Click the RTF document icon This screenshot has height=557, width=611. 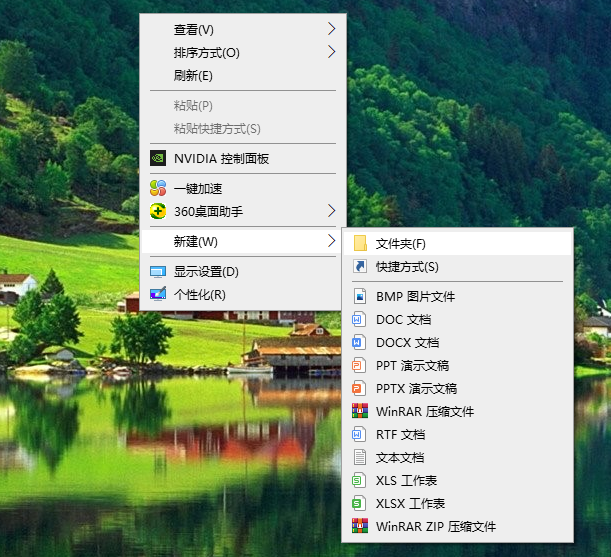359,434
